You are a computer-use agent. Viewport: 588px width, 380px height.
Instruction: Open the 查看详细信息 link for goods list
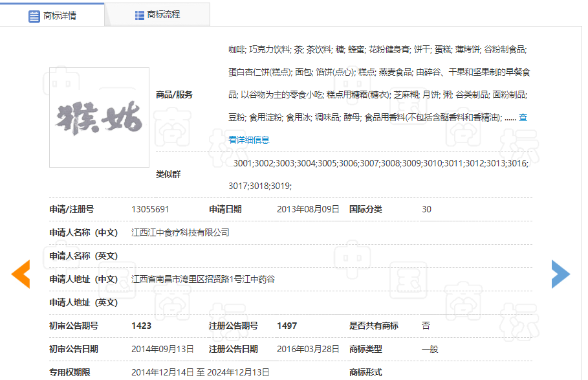coord(249,139)
